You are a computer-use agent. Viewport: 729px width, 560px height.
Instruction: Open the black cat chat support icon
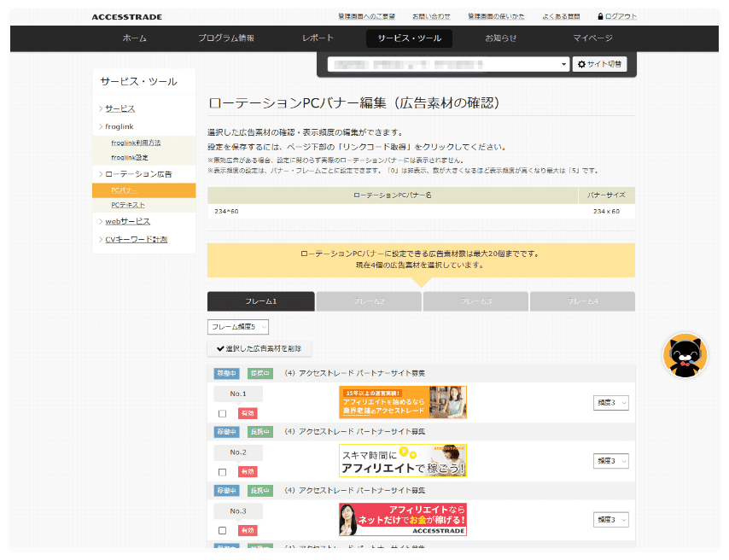(685, 355)
